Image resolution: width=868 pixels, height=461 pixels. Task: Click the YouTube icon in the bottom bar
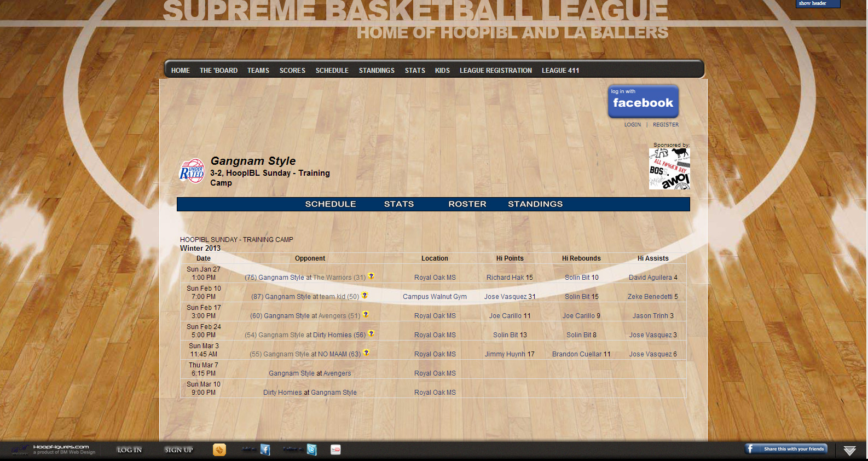point(335,450)
